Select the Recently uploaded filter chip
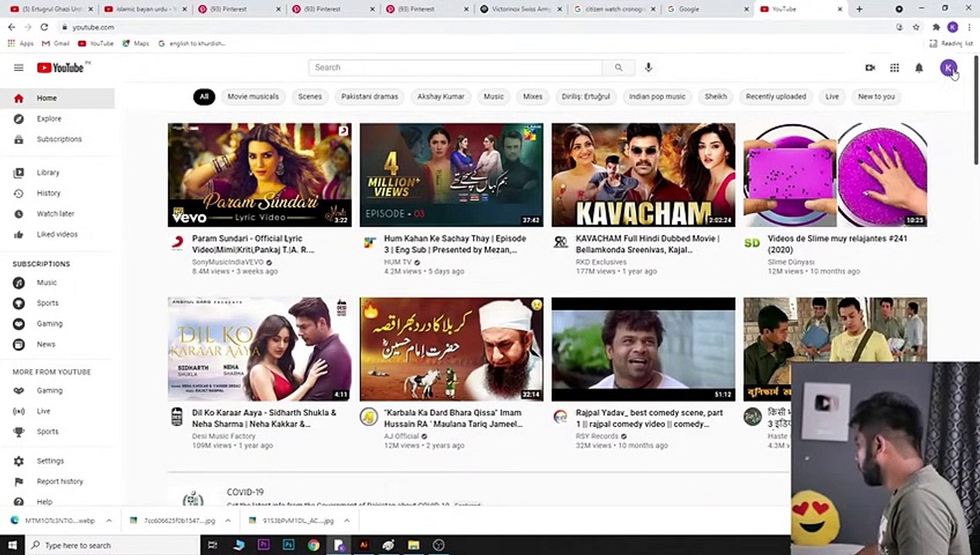Viewport: 980px width, 555px height. point(776,97)
